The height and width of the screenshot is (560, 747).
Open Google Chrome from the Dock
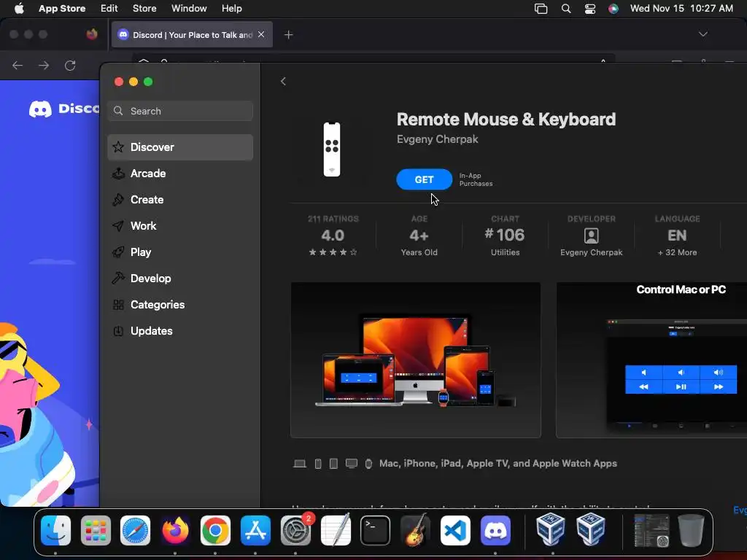[x=215, y=531]
